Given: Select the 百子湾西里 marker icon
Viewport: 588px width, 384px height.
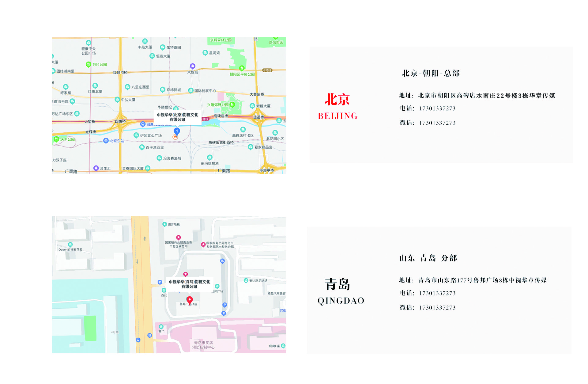Looking at the screenshot, I should click(142, 147).
